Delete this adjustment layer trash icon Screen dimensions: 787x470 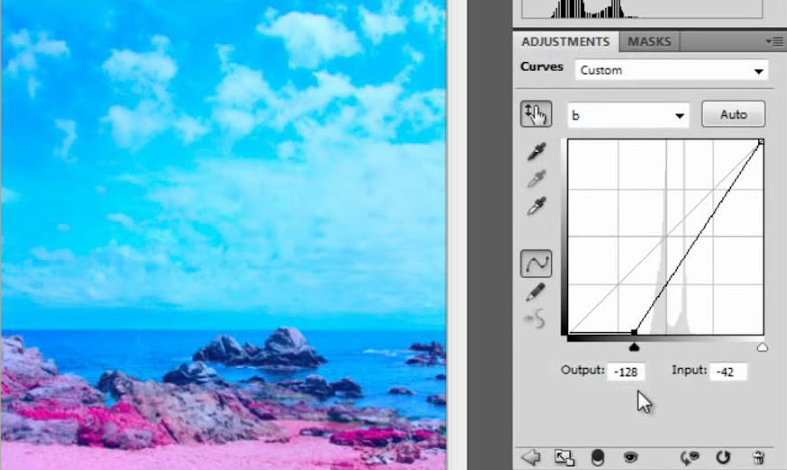pos(758,457)
